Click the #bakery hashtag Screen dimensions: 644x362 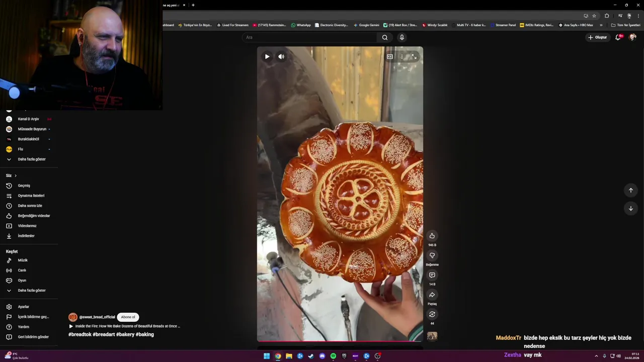point(125,334)
